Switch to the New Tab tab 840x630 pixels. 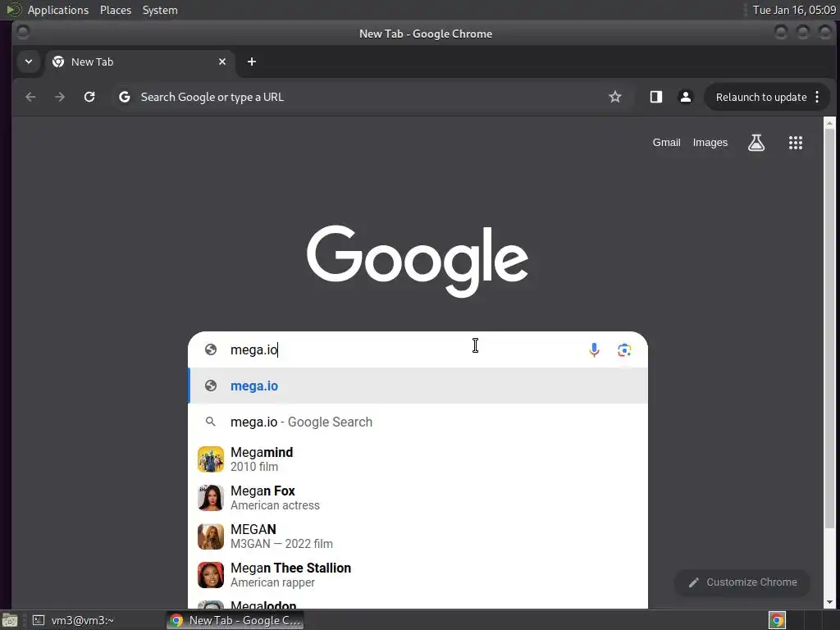point(139,62)
